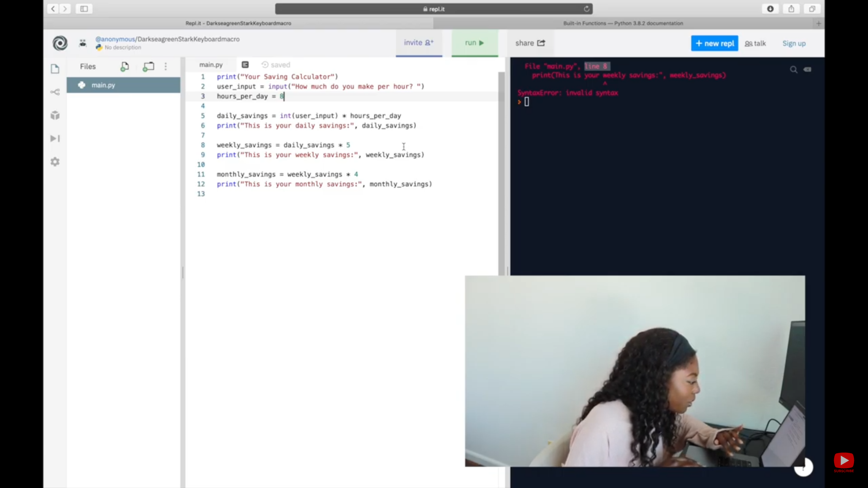Click the add new file icon
The height and width of the screenshot is (488, 868).
click(x=124, y=66)
